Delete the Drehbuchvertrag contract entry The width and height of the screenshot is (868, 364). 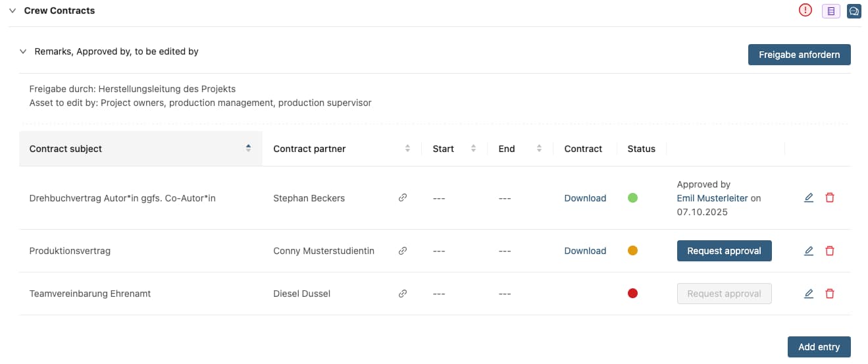pos(830,197)
